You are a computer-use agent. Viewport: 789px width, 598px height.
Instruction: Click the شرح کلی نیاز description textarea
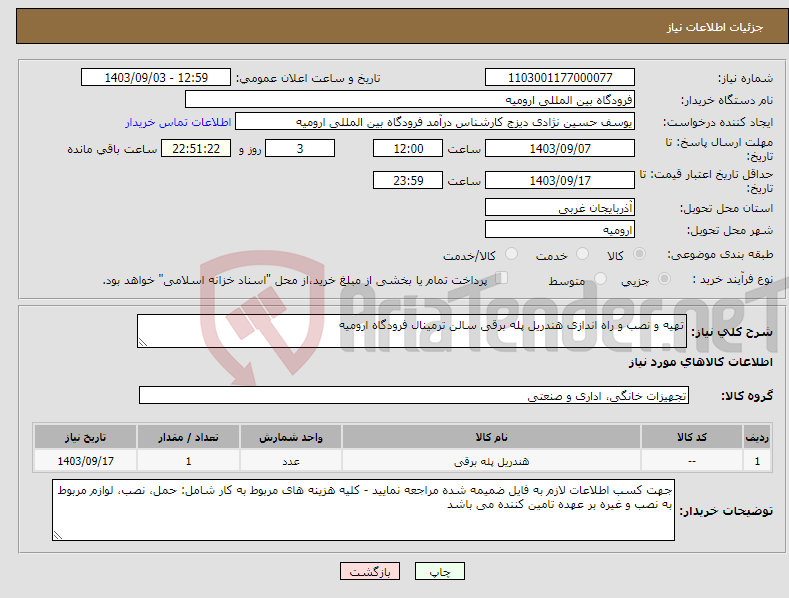click(x=412, y=331)
